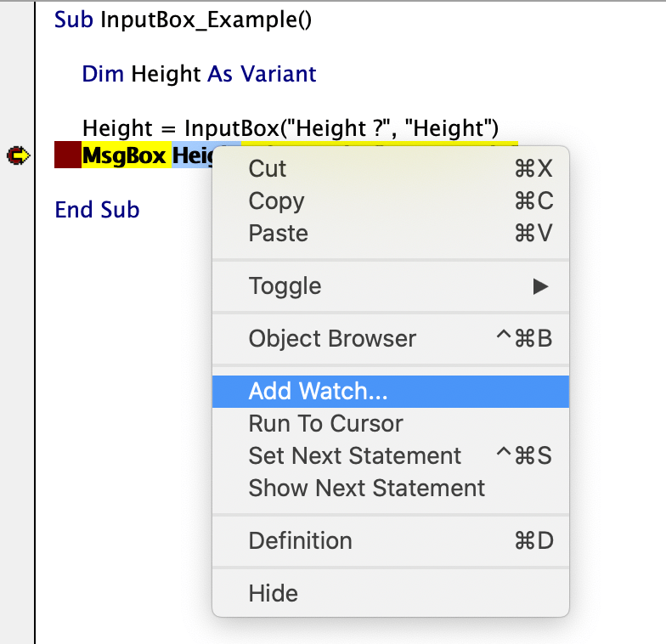
Task: Choose Cut from the context menu
Action: pyautogui.click(x=268, y=169)
